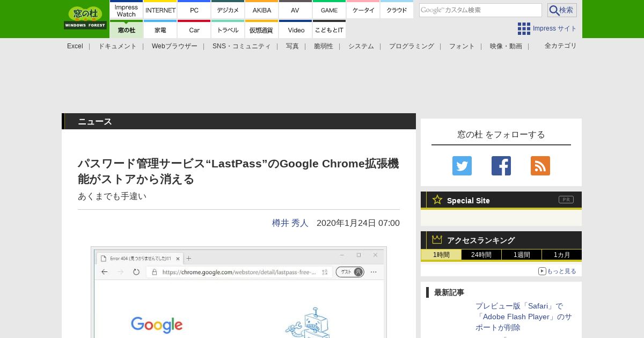Open the PC Watch tab
The width and height of the screenshot is (644, 338).
click(194, 10)
